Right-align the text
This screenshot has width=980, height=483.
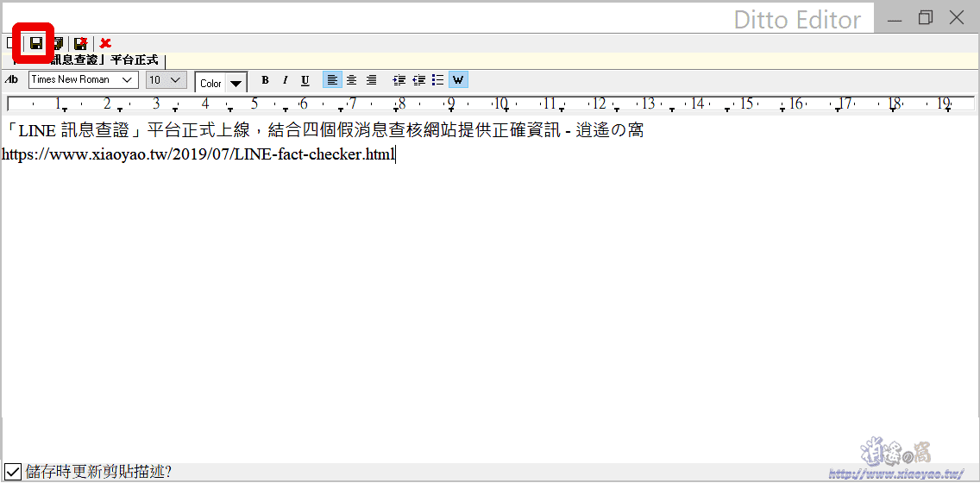tap(371, 80)
